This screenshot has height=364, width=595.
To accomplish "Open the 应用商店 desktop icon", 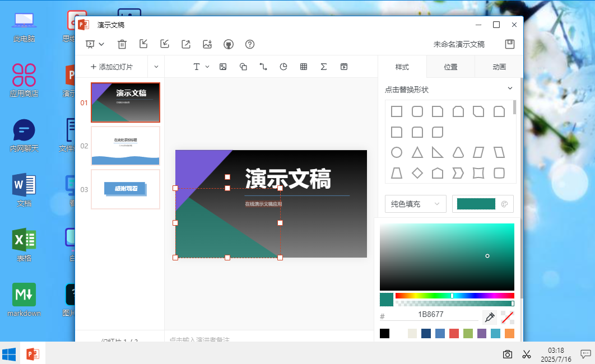I will [x=24, y=81].
